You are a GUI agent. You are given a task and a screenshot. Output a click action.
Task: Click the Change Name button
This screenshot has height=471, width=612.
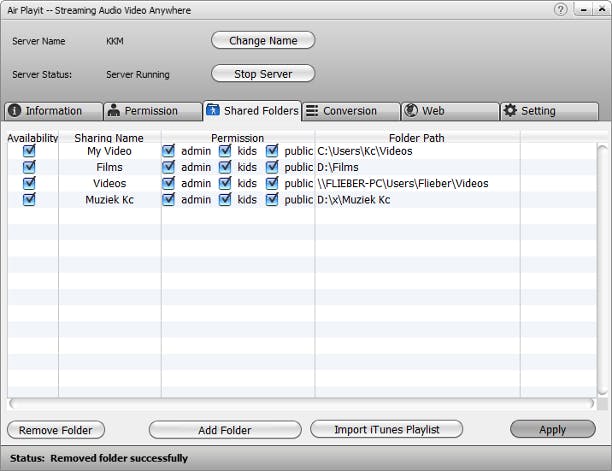[263, 40]
